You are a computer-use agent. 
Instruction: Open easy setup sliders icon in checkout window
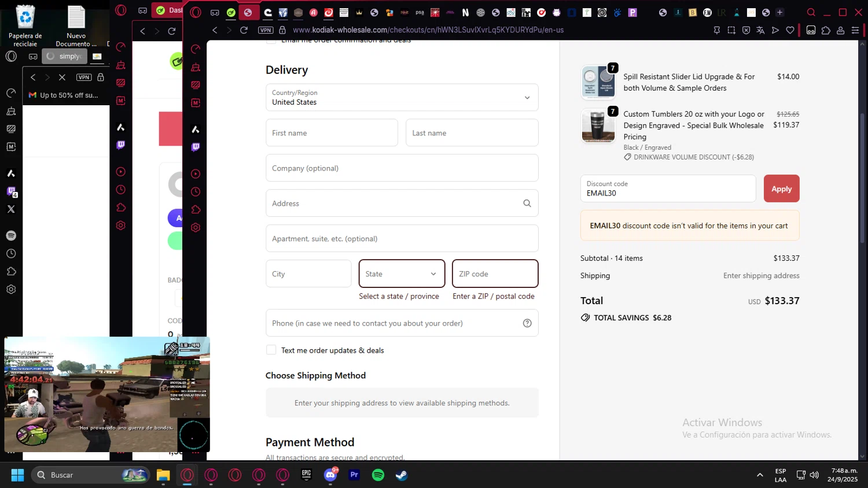tap(855, 30)
